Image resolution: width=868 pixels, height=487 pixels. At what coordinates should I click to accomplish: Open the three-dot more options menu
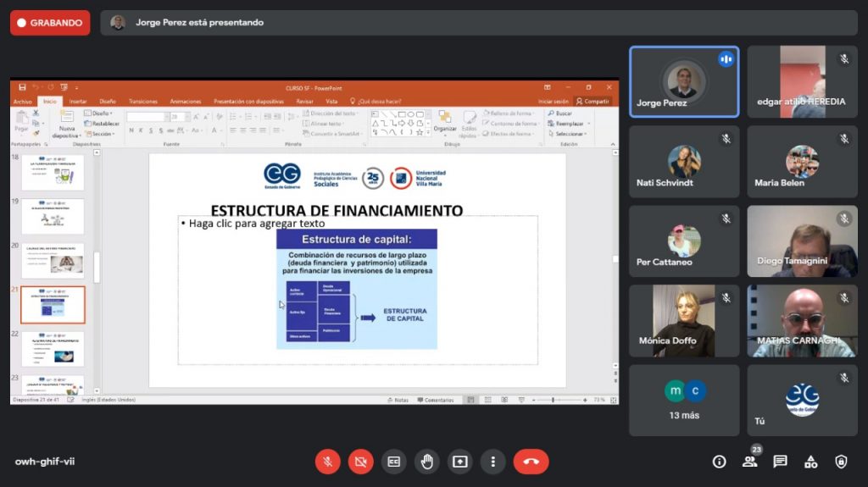493,462
